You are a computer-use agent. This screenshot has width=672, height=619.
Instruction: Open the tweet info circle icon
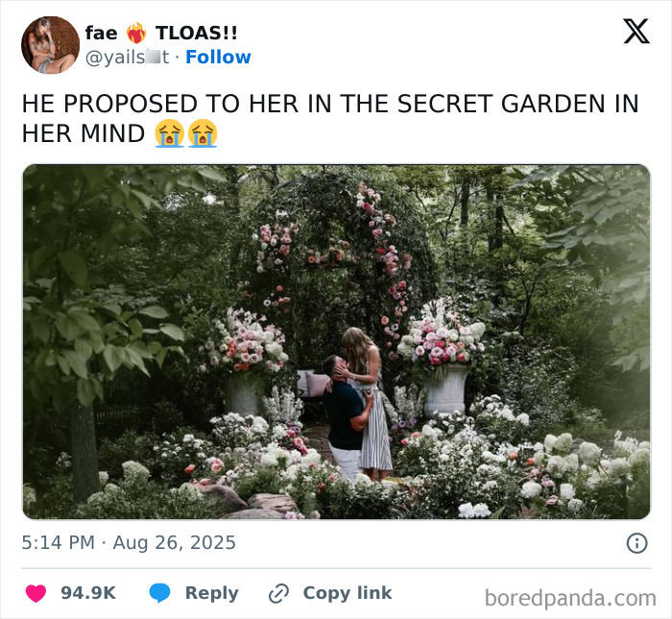pos(637,543)
